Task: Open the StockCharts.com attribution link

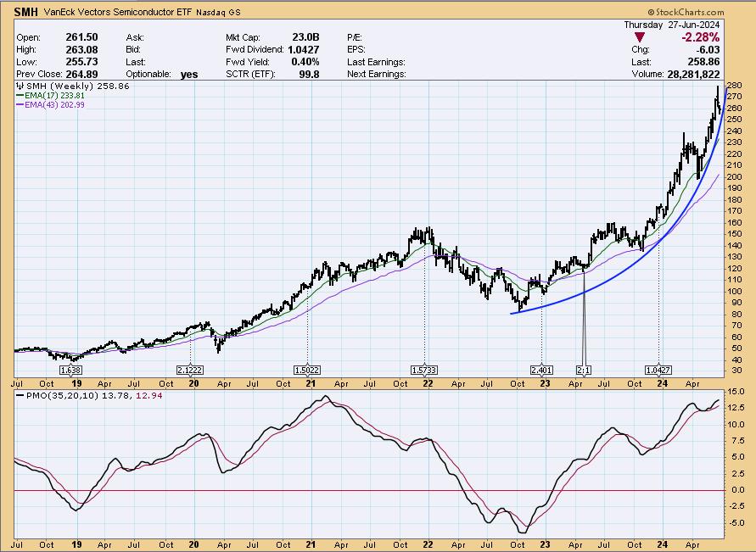Action: pyautogui.click(x=686, y=12)
